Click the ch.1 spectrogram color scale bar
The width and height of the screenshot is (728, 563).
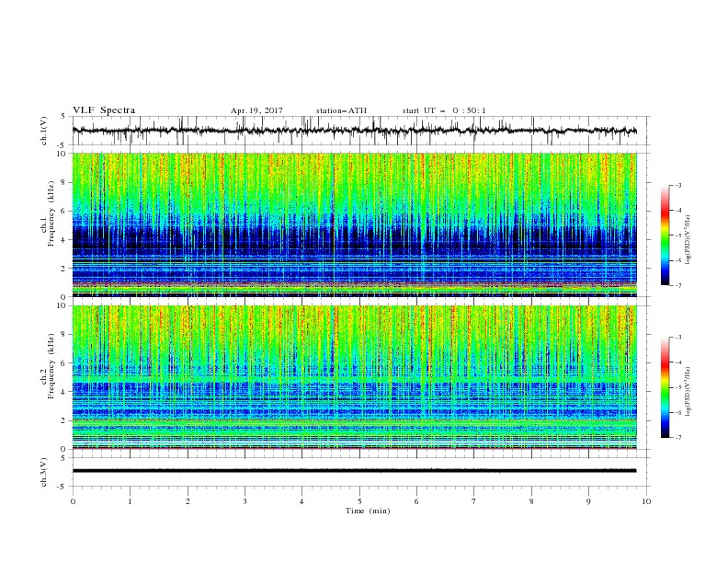coord(665,236)
